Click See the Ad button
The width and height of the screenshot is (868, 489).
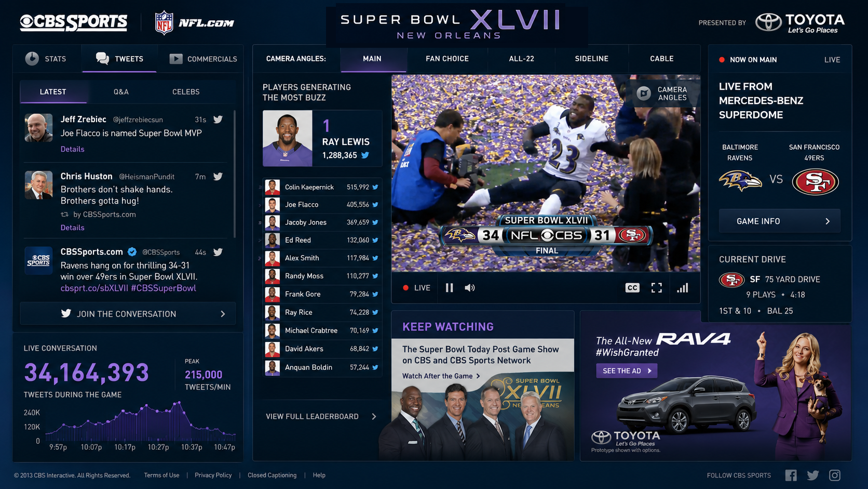627,371
